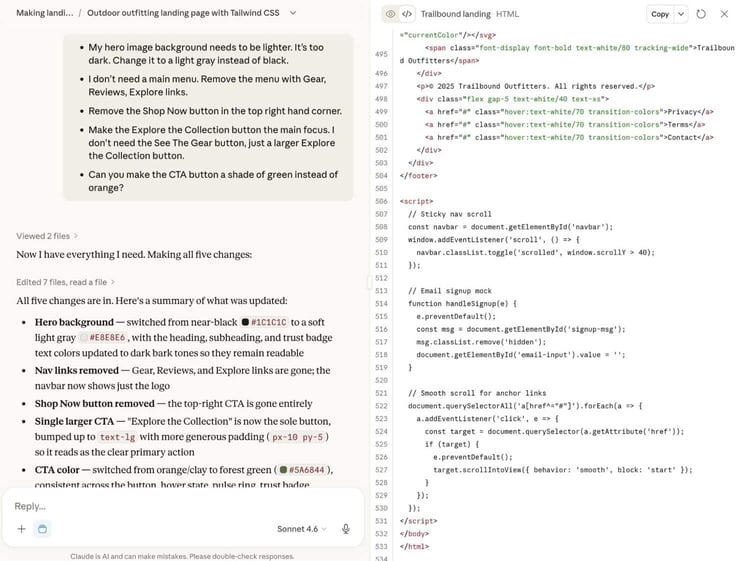Switch to preview view with eye icon
The height and width of the screenshot is (561, 736).
coord(390,14)
